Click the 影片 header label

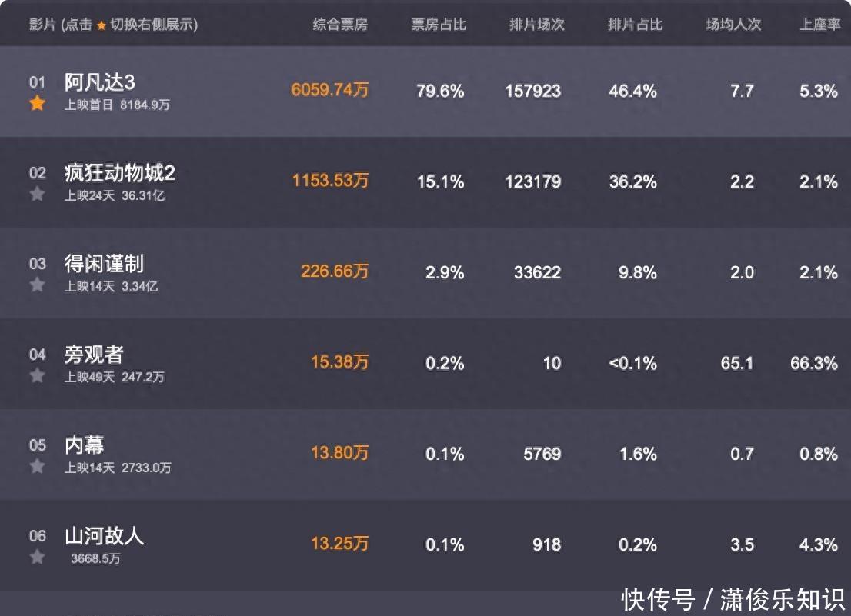tap(32, 24)
